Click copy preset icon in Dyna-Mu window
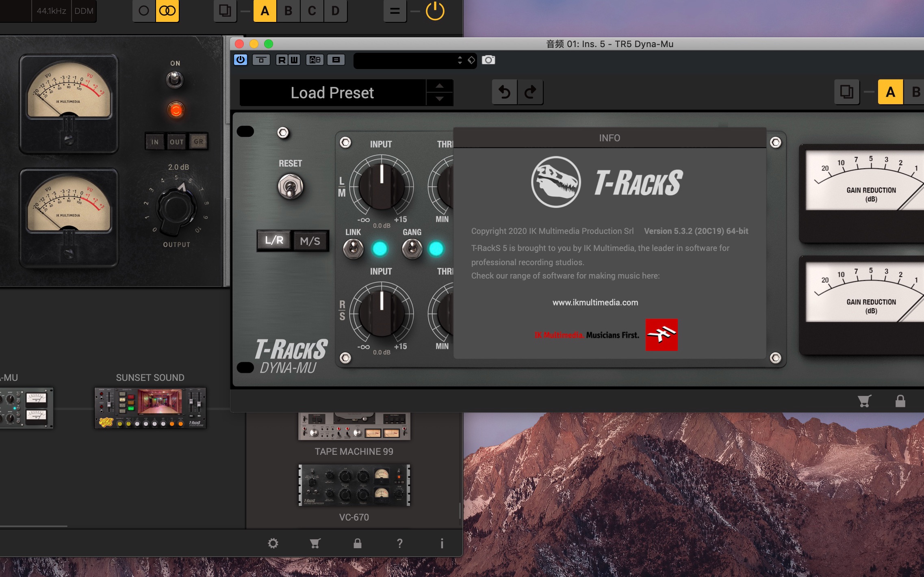Viewport: 924px width, 577px height. (x=847, y=92)
